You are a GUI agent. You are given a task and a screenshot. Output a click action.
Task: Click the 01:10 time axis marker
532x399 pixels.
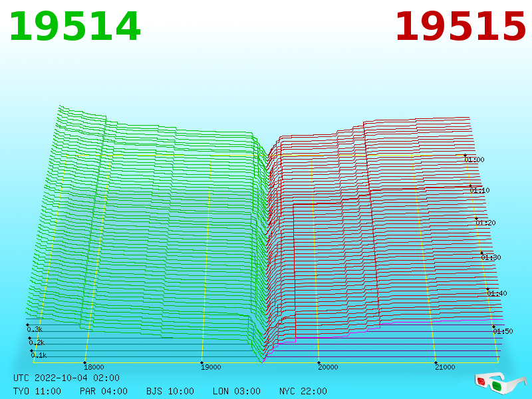479,190
